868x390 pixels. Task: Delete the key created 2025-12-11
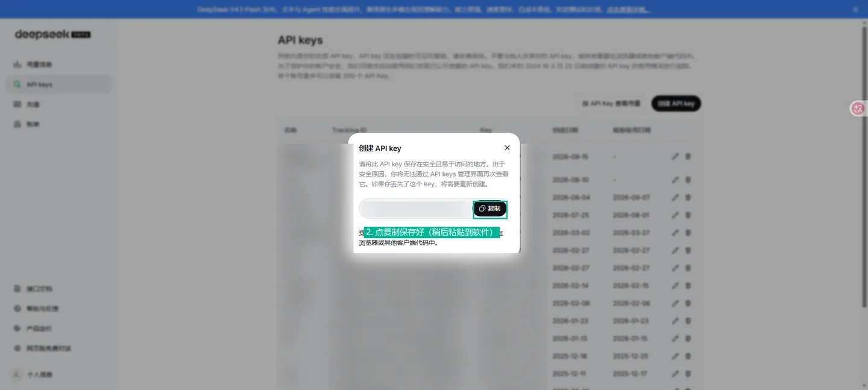click(688, 374)
